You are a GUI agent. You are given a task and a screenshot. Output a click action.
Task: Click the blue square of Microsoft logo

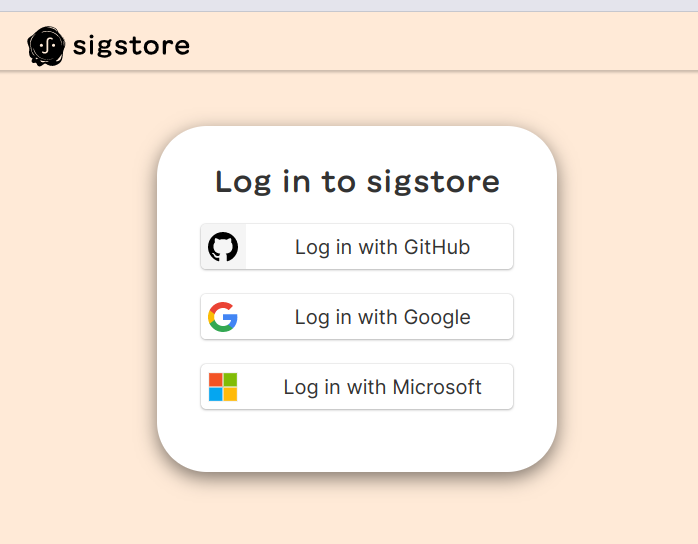pos(215,394)
